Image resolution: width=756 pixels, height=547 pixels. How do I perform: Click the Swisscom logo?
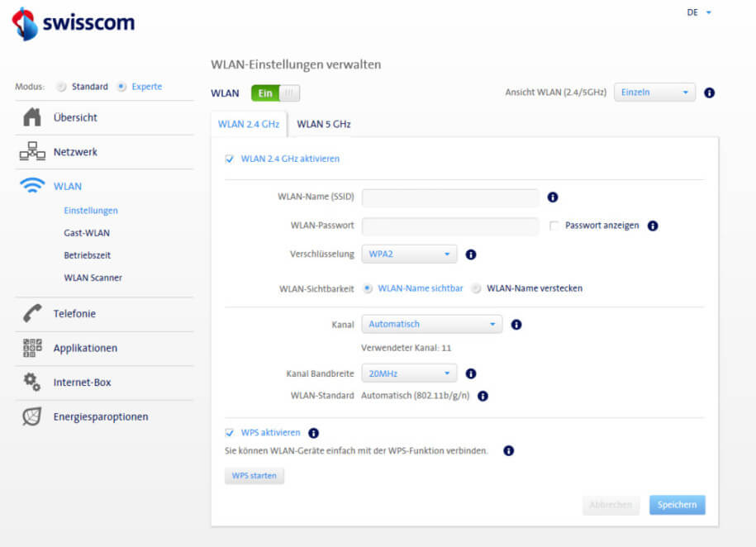click(x=74, y=23)
